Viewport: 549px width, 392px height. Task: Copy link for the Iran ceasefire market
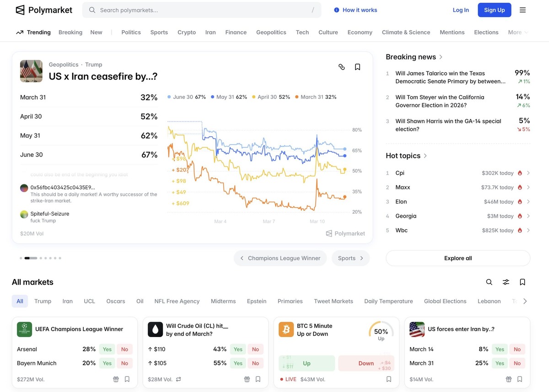pyautogui.click(x=341, y=67)
